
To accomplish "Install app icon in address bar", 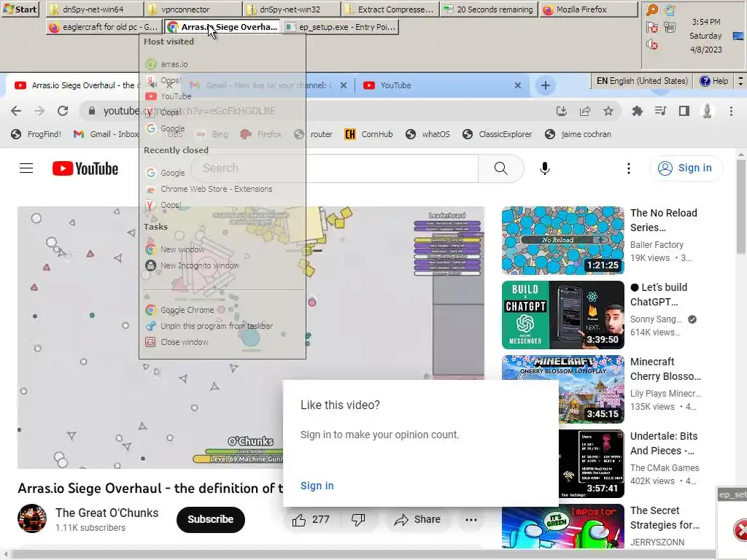I will [562, 111].
